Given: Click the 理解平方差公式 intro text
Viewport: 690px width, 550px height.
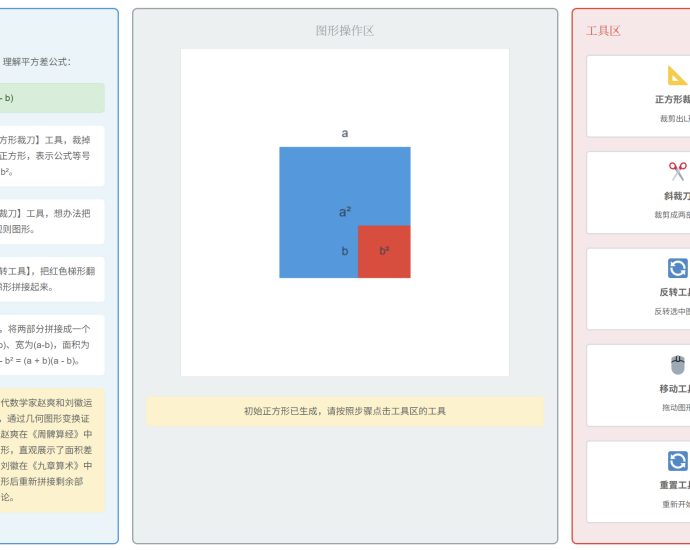Looking at the screenshot, I should pos(37,62).
